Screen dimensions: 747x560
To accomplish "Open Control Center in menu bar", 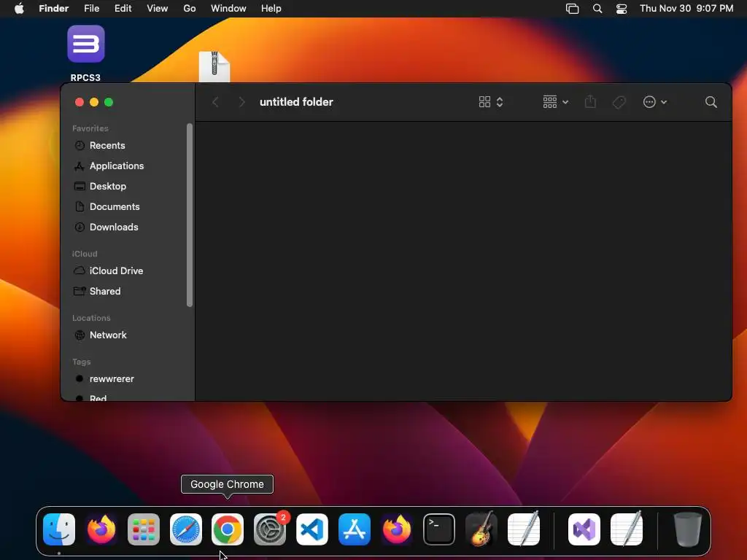I will [622, 9].
